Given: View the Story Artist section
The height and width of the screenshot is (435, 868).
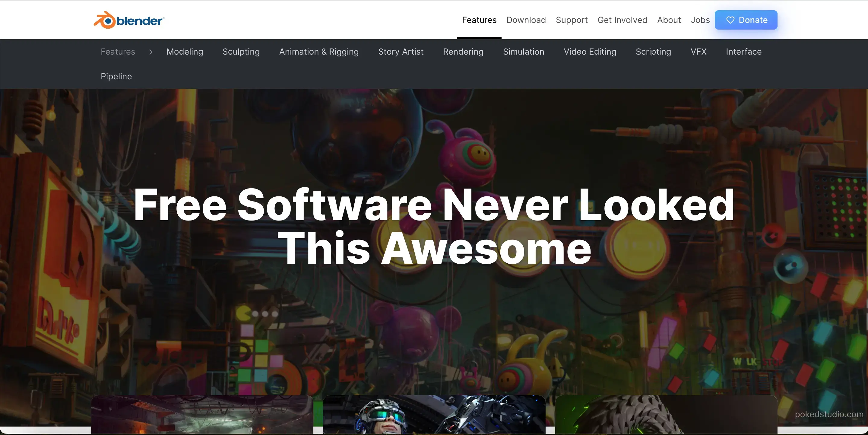Looking at the screenshot, I should point(401,52).
